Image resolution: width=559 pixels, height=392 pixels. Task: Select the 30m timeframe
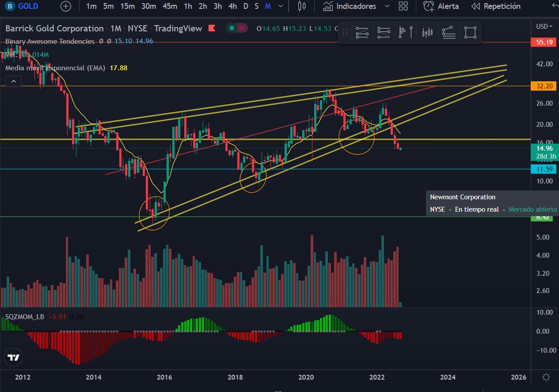(148, 6)
